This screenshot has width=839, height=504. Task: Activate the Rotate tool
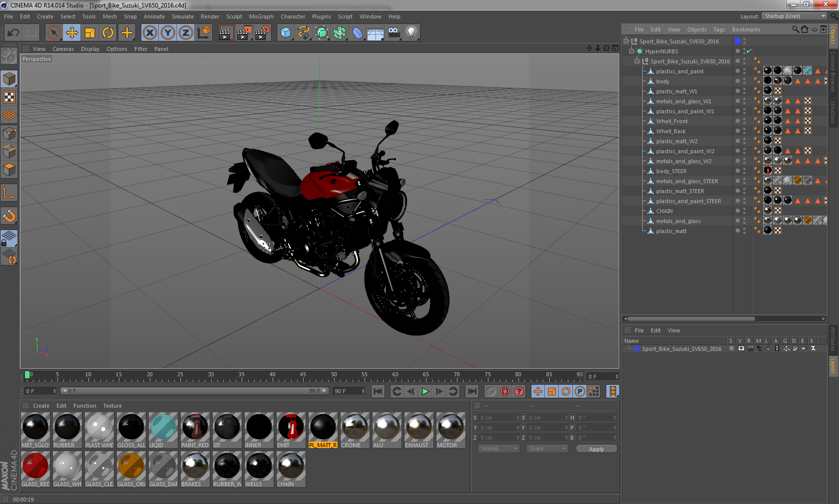point(108,33)
